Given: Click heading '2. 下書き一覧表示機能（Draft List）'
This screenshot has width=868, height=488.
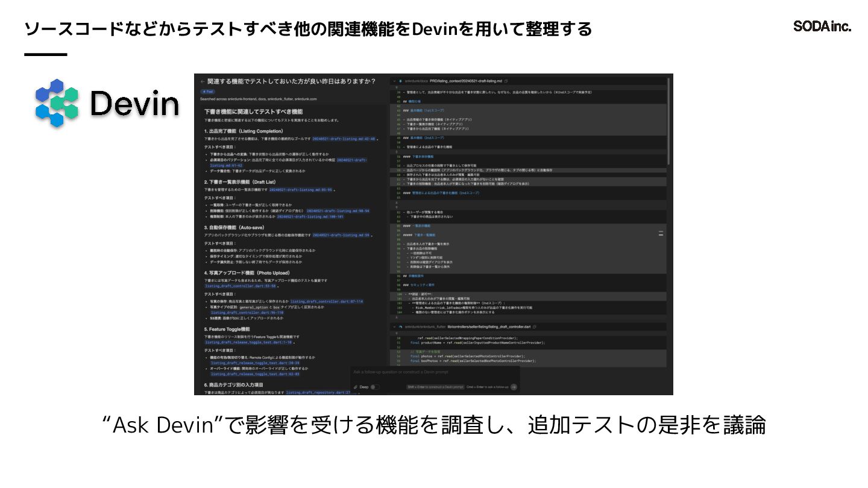Looking at the screenshot, I should (239, 181).
